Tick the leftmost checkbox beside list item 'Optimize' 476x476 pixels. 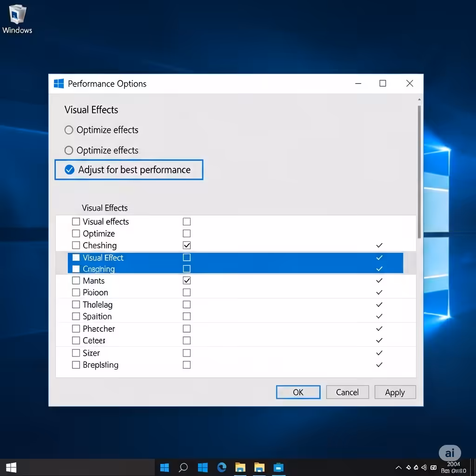76,233
